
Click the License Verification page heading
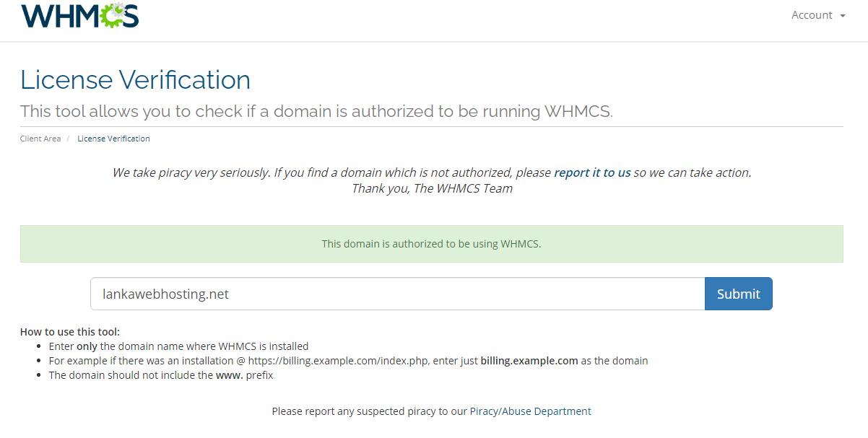(135, 79)
